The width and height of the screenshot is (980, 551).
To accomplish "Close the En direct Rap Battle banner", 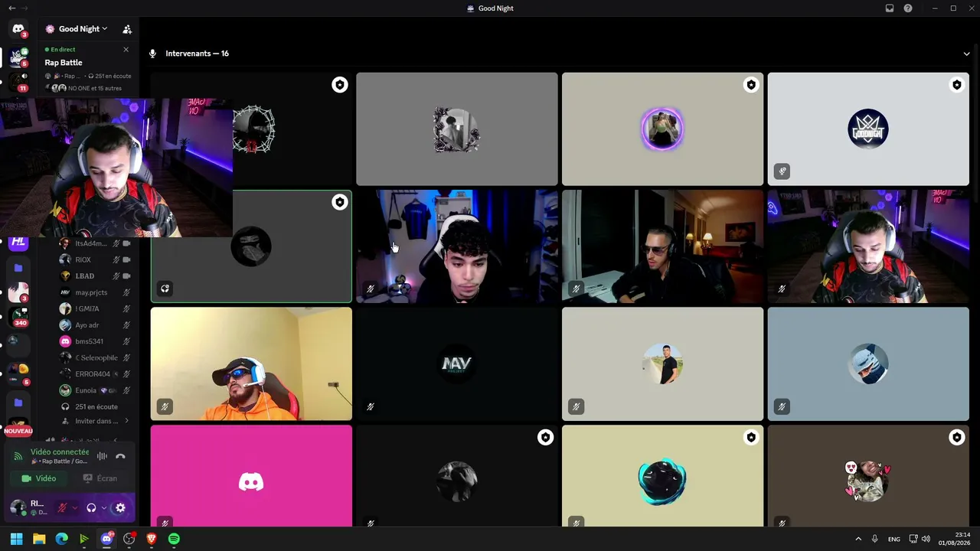I will [x=126, y=50].
